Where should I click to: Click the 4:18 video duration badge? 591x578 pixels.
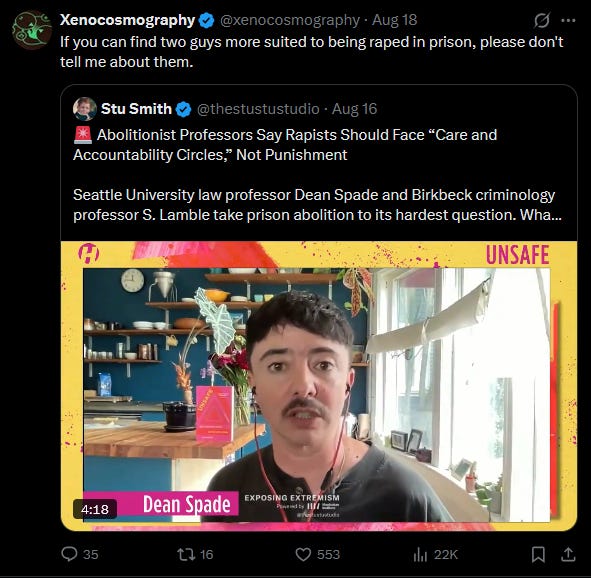pyautogui.click(x=95, y=509)
